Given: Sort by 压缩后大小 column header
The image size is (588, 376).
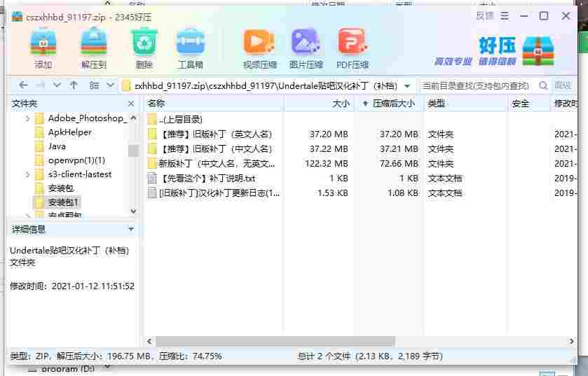Looking at the screenshot, I should pyautogui.click(x=390, y=104).
